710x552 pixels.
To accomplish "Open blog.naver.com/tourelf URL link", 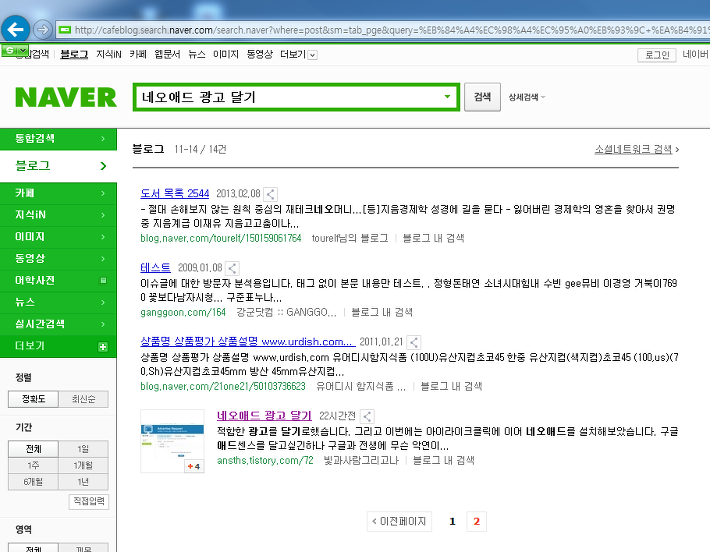I will tap(221, 238).
